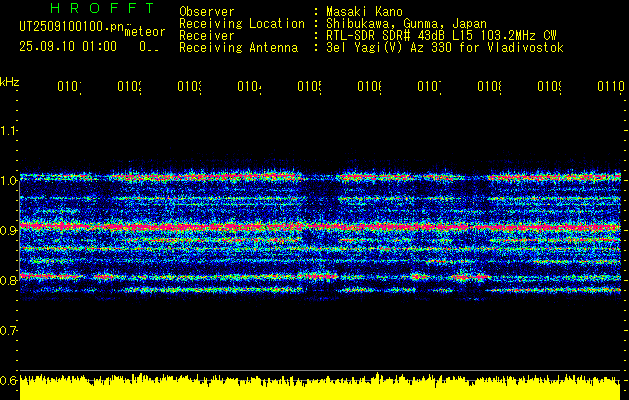Click the Receiving Antenna label

[x=239, y=48]
